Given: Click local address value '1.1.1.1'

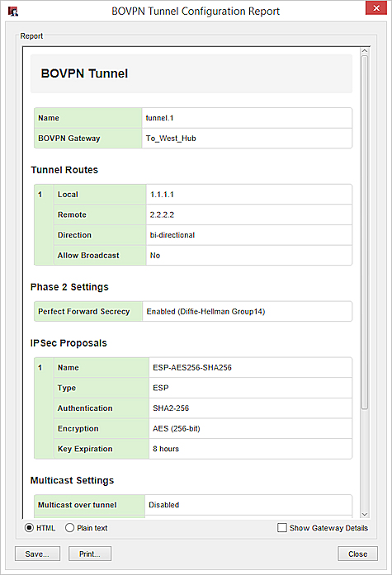Looking at the screenshot, I should [x=162, y=195].
